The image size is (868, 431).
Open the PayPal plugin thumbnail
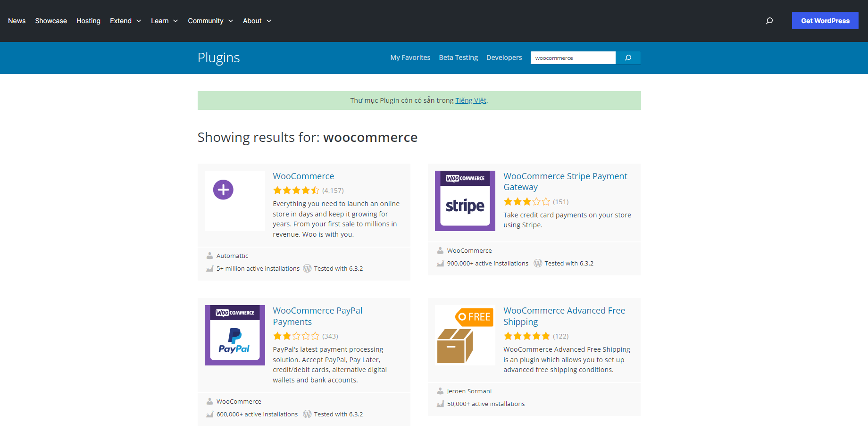coord(235,335)
